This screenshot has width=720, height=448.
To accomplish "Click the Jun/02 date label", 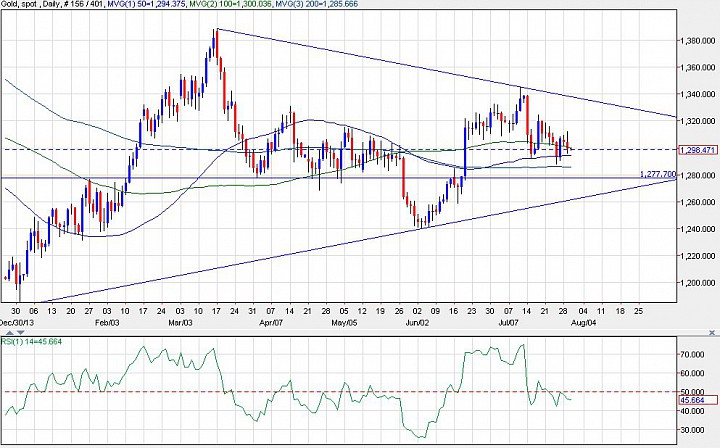I will tap(417, 323).
